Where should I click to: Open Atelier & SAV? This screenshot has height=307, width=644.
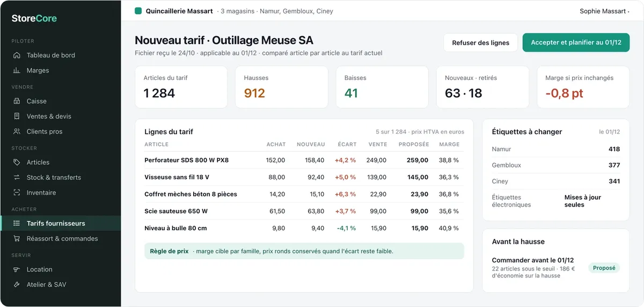pyautogui.click(x=60, y=284)
